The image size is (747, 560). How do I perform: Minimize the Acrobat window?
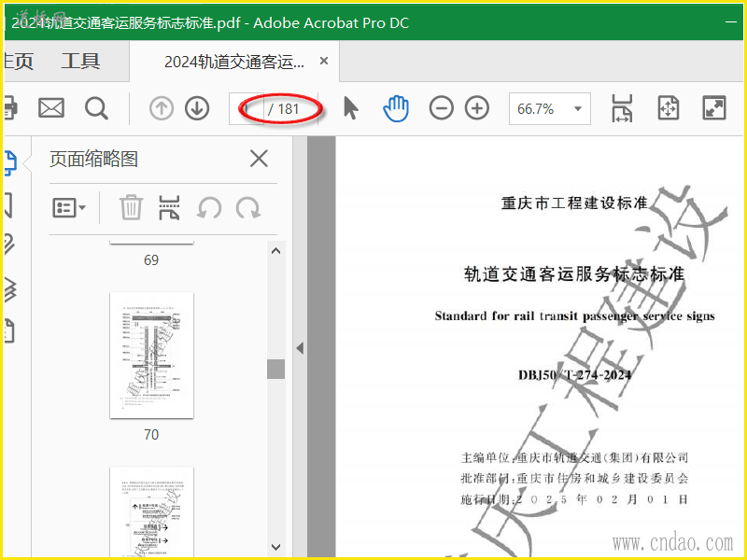pos(731,21)
